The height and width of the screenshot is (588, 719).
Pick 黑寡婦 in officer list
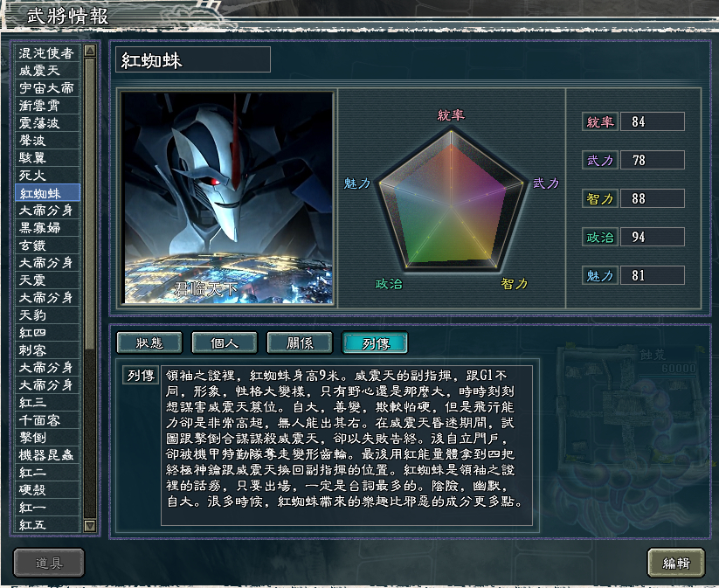pos(47,228)
